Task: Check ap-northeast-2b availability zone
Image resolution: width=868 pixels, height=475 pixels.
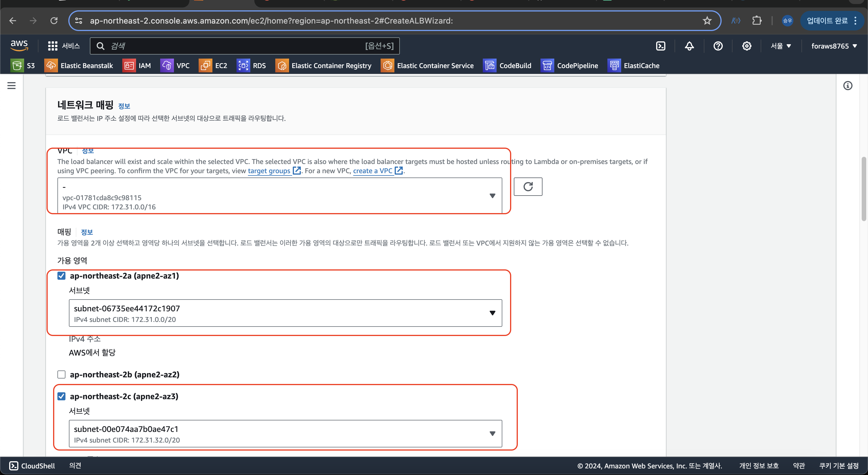Action: click(61, 374)
